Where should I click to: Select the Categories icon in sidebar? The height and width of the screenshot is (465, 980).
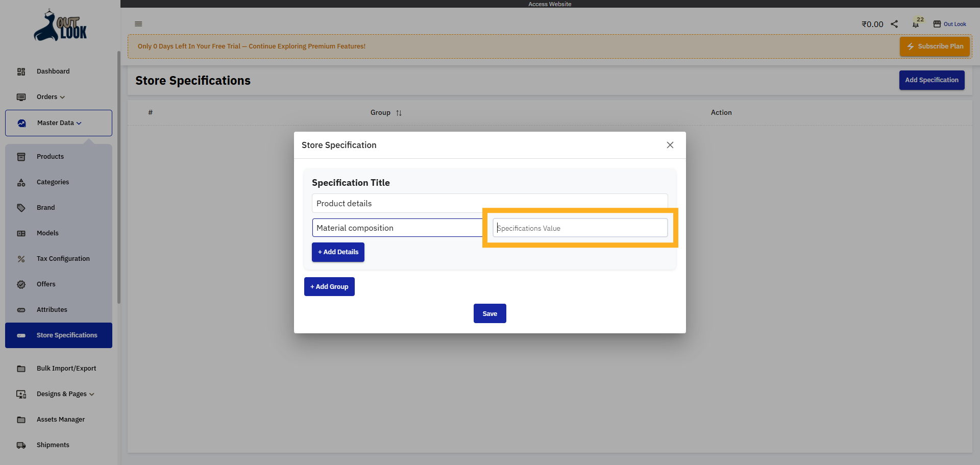coord(21,182)
